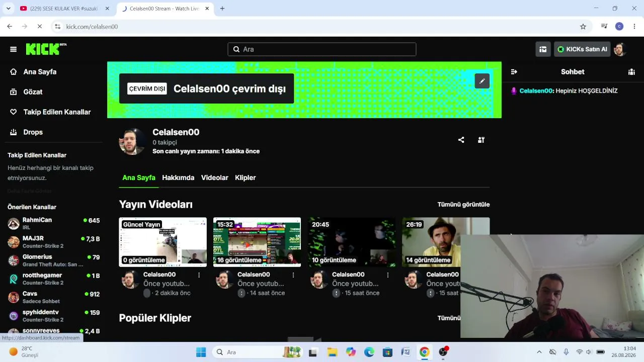The image size is (644, 362).
Task: Open the chat users list icon
Action: coord(631,72)
